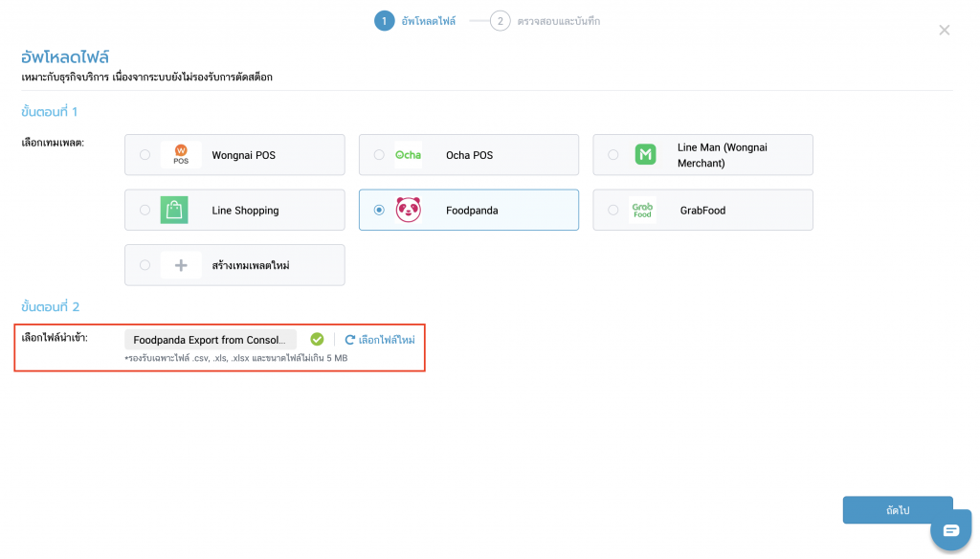
Task: Go to step 2 ตรวจสอบและบันทึก indicator
Action: pos(545,21)
